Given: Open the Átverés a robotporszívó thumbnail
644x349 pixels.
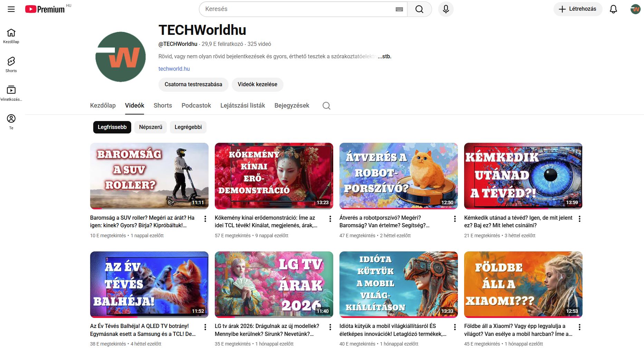Looking at the screenshot, I should pos(398,176).
